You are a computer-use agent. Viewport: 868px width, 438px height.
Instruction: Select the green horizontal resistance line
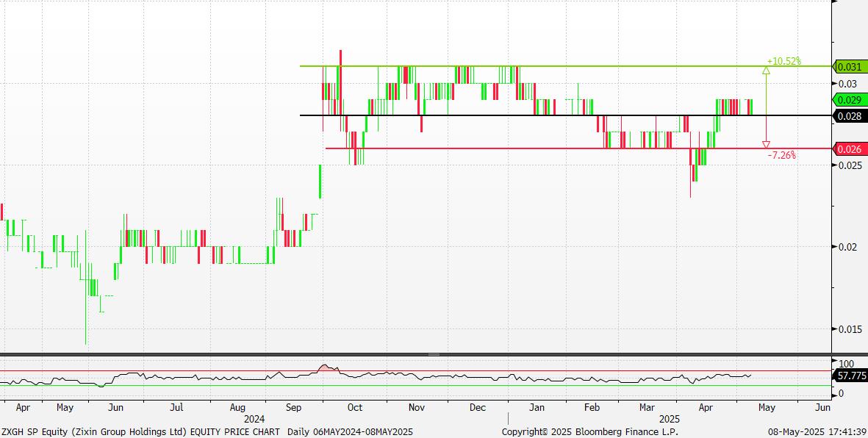[566, 66]
